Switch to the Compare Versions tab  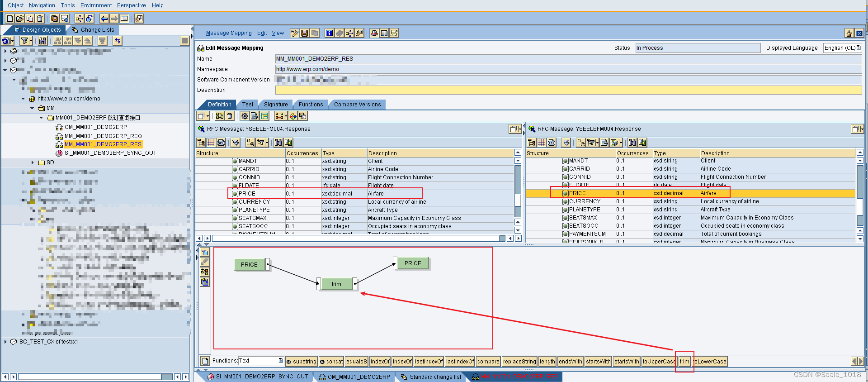(357, 105)
